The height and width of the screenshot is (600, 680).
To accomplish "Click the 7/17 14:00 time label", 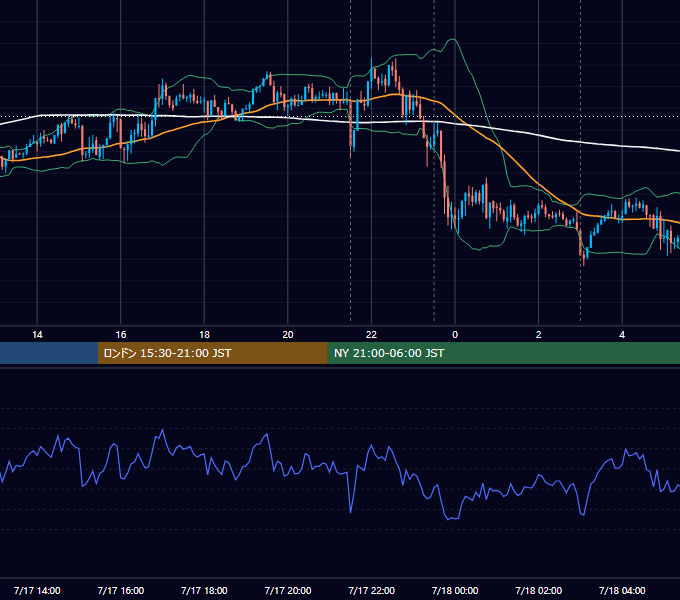I will [x=37, y=590].
